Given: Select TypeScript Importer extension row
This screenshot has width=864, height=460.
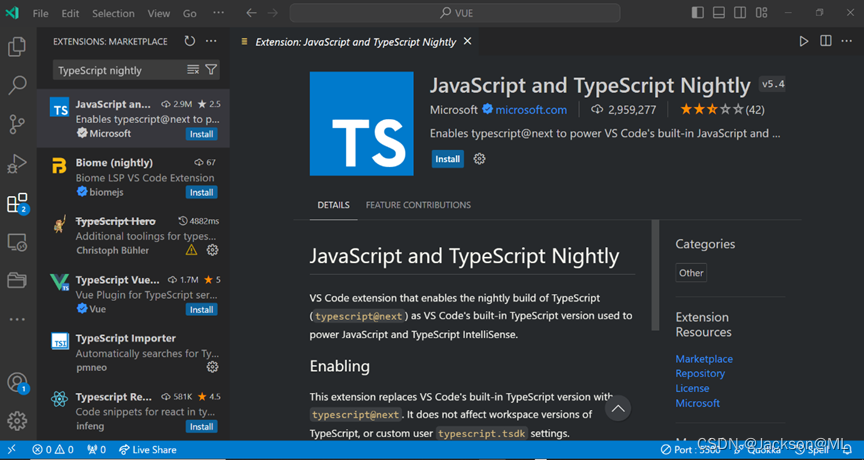Looking at the screenshot, I should pyautogui.click(x=133, y=353).
